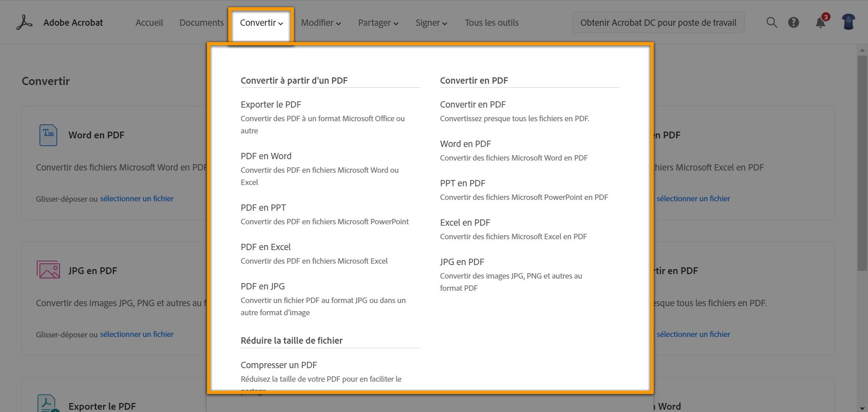The width and height of the screenshot is (868, 412).
Task: Click the Exporter le PDF card icon
Action: pos(47,404)
